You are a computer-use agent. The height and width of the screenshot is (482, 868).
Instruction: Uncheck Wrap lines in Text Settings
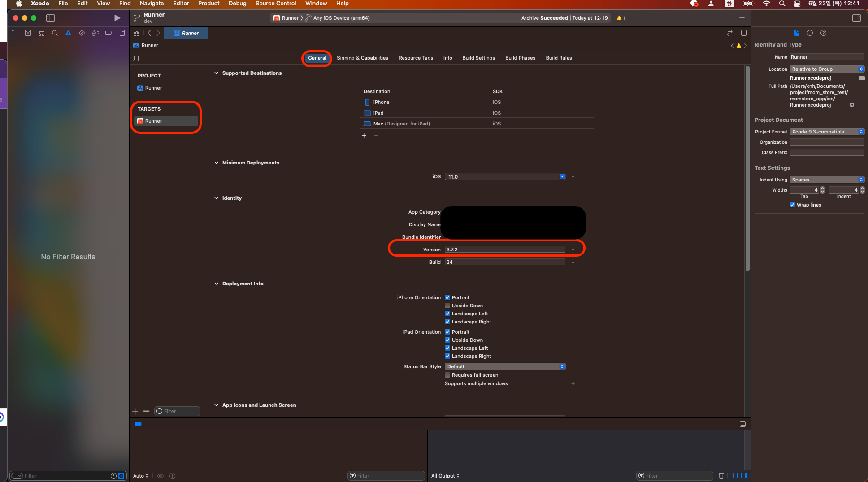792,205
